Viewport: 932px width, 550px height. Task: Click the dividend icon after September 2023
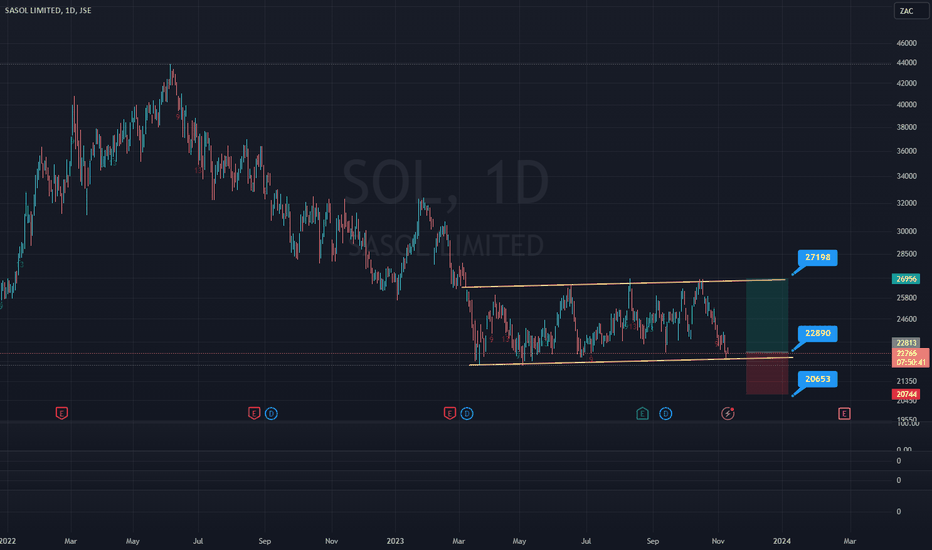pos(665,413)
